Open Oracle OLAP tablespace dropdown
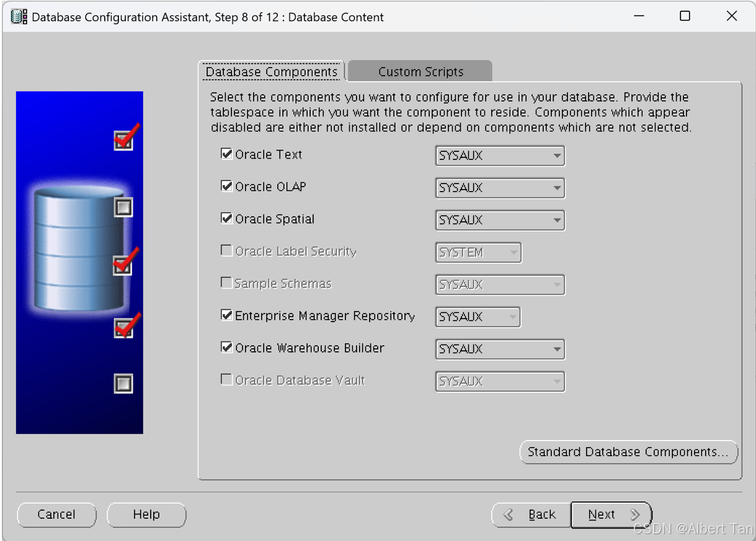The width and height of the screenshot is (756, 541). (x=500, y=188)
